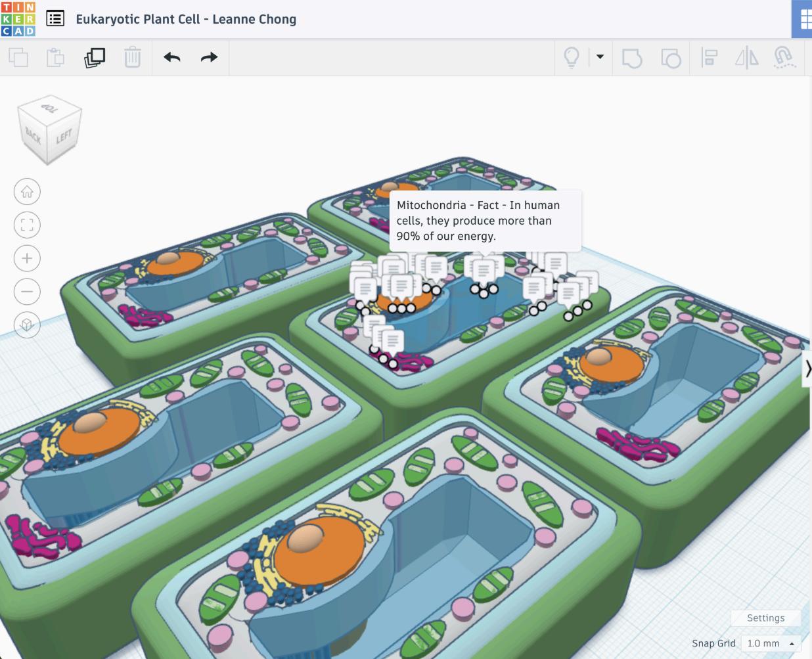The image size is (812, 659).
Task: Click the Paste toolbar icon
Action: [56, 57]
